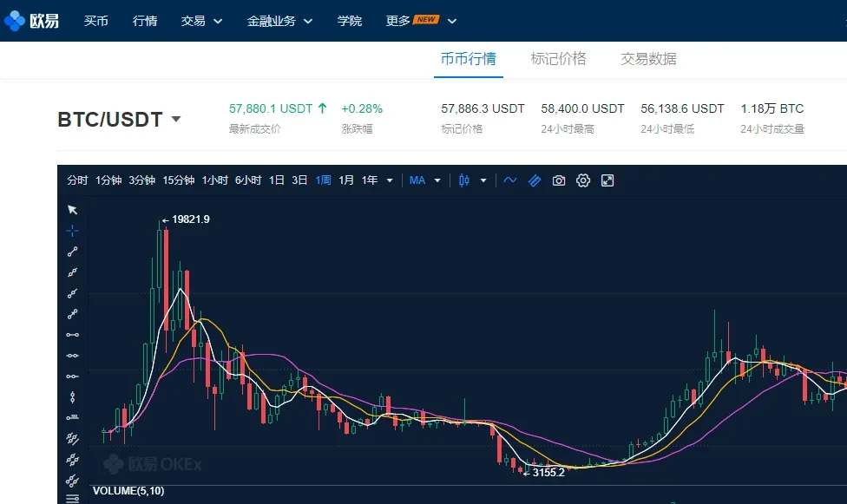Image resolution: width=847 pixels, height=504 pixels.
Task: Select the crosshair cursor tool
Action: pos(73,231)
